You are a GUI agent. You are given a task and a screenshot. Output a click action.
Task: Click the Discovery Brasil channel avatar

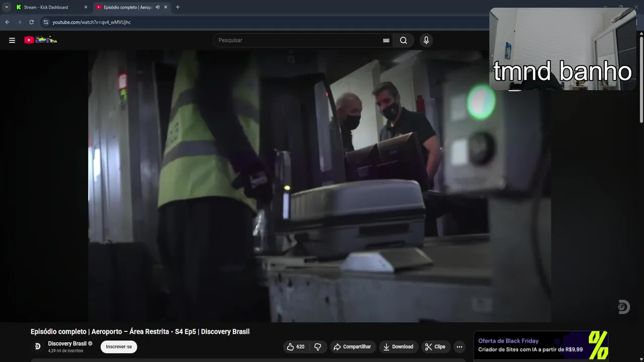(x=38, y=346)
